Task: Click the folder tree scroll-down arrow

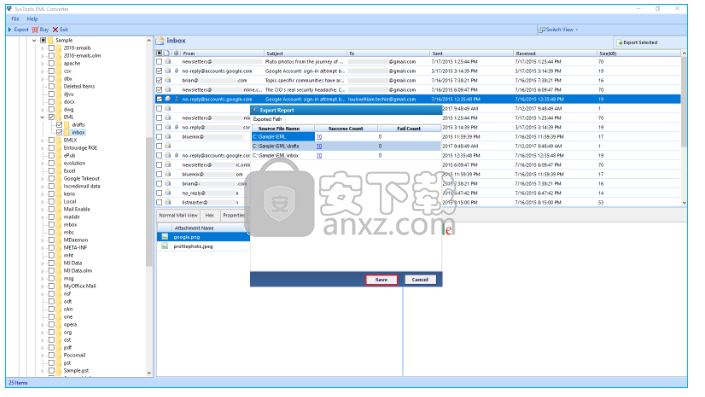Action: click(x=149, y=374)
